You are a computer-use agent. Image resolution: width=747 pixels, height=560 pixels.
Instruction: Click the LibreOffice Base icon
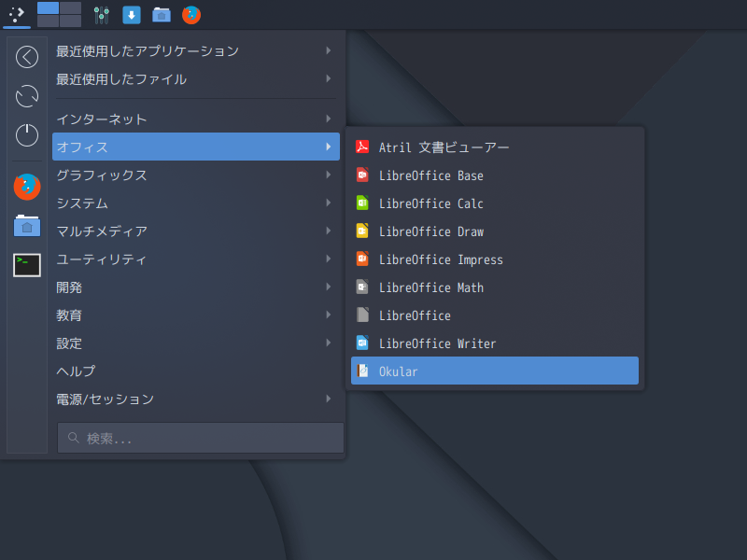362,175
